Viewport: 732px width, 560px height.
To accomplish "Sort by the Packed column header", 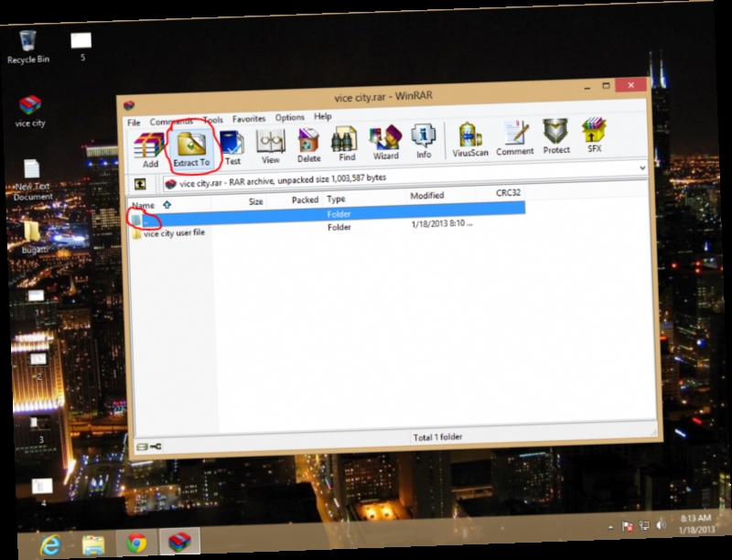I will click(295, 199).
